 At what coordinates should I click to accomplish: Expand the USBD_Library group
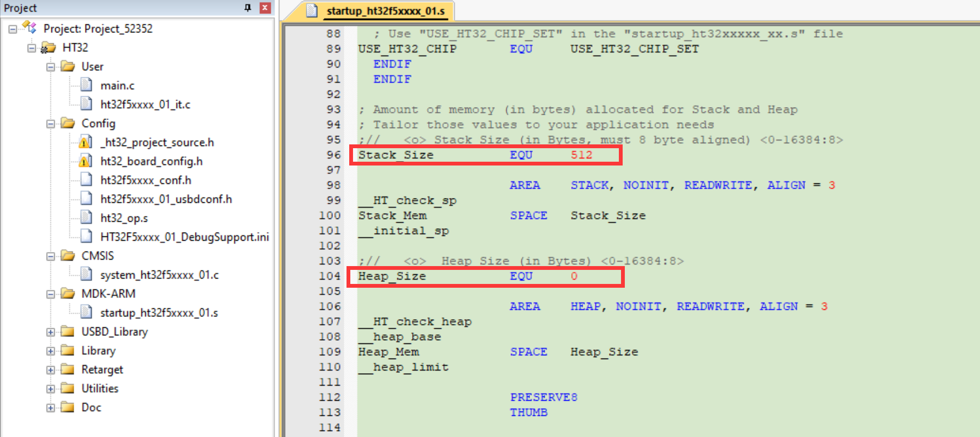point(51,332)
